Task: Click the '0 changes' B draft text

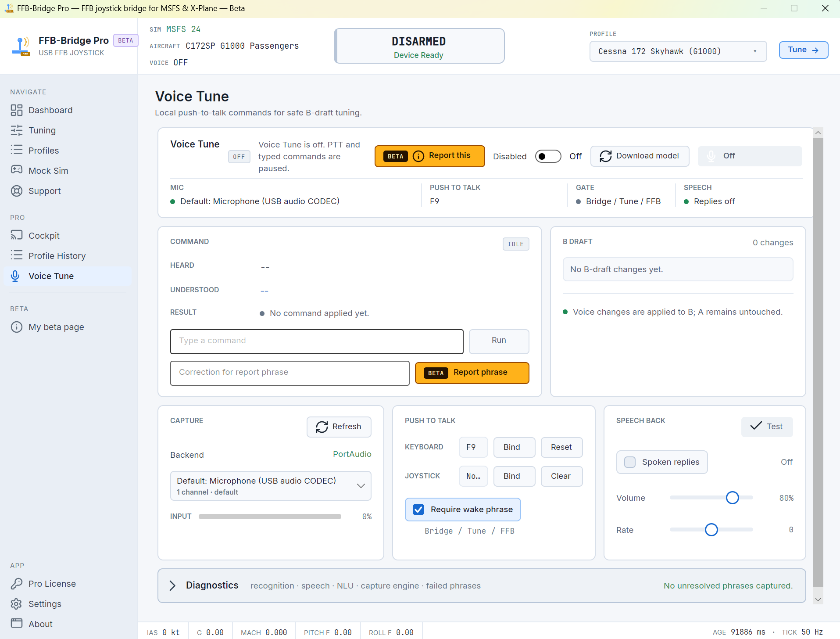Action: coord(773,243)
